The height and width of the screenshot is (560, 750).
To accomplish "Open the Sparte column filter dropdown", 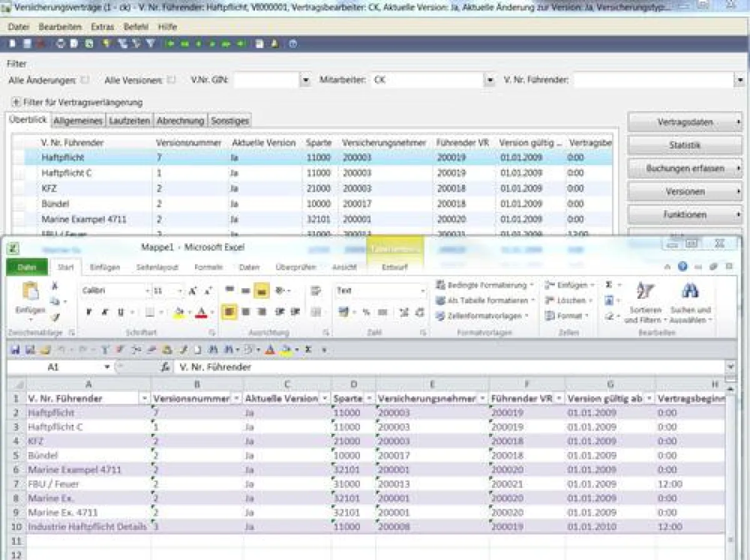I will click(x=369, y=399).
